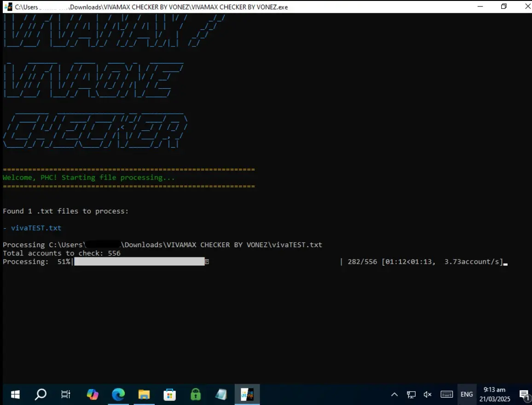Close the VIVAMAX CHECKER console window
The image size is (532, 405).
[x=527, y=6]
